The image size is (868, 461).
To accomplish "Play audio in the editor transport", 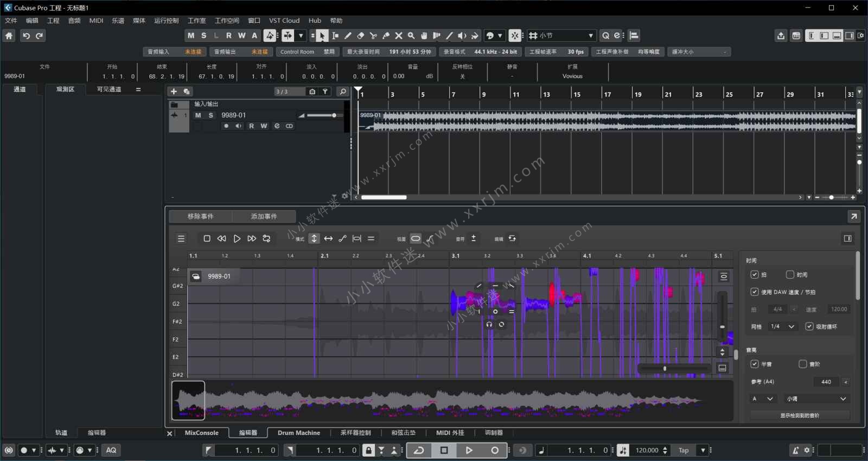I will pos(237,238).
